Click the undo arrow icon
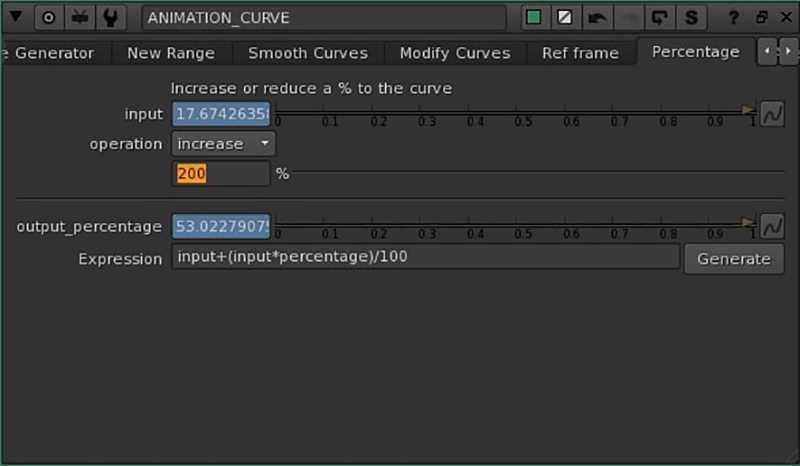Screen dimensions: 800x466 (x=597, y=18)
